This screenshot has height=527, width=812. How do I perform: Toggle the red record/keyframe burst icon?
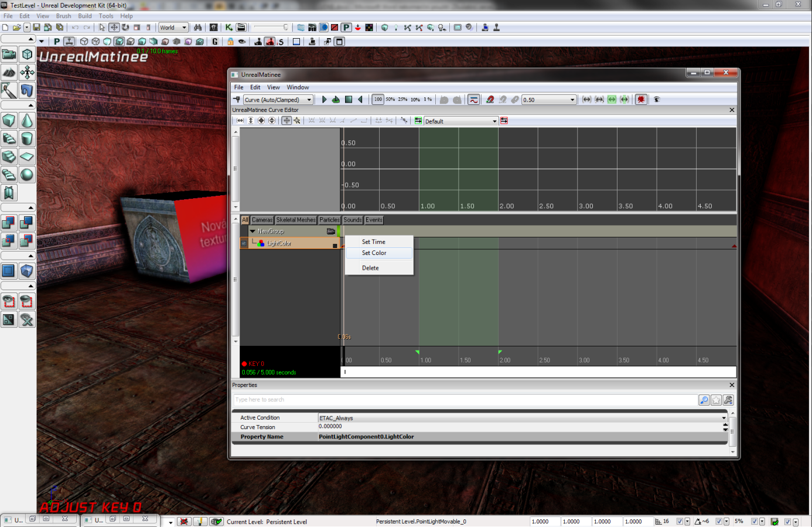pyautogui.click(x=641, y=100)
